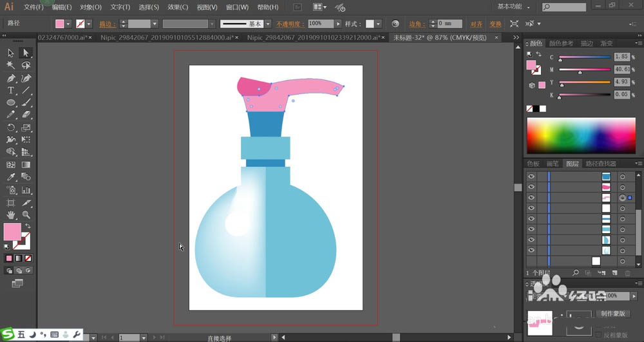
Task: Toggle visibility of fifth layer row
Action: point(531,219)
